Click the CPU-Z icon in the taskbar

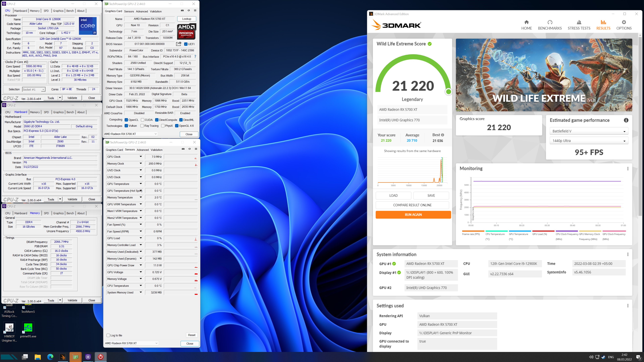tap(88, 357)
